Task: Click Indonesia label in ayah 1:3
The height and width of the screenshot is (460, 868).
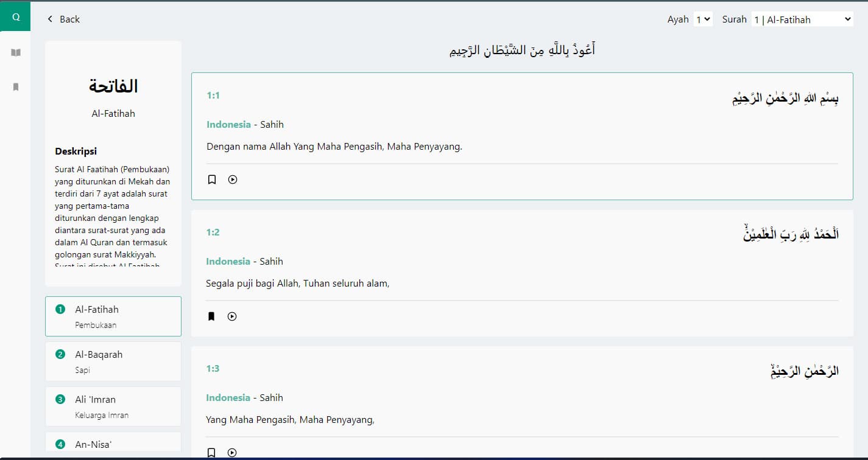Action: click(228, 398)
